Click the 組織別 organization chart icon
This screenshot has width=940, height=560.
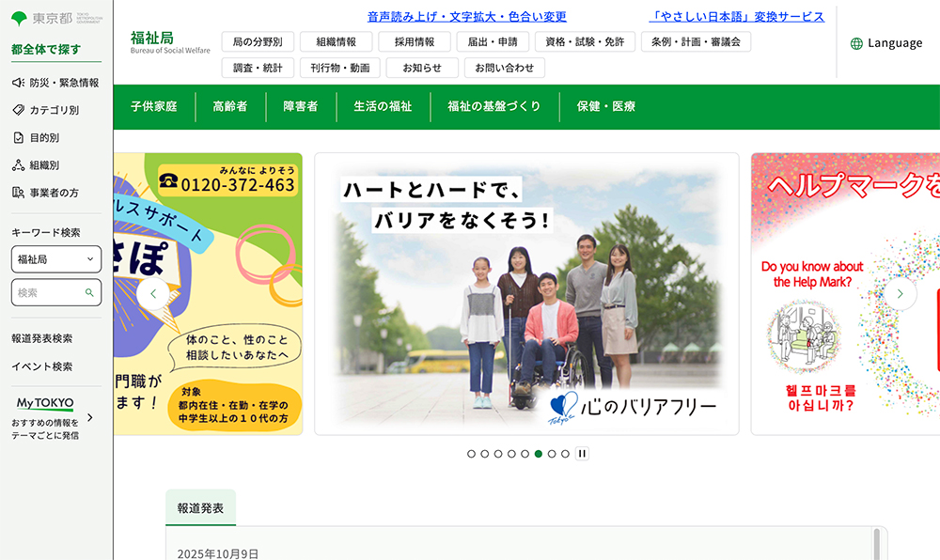18,165
